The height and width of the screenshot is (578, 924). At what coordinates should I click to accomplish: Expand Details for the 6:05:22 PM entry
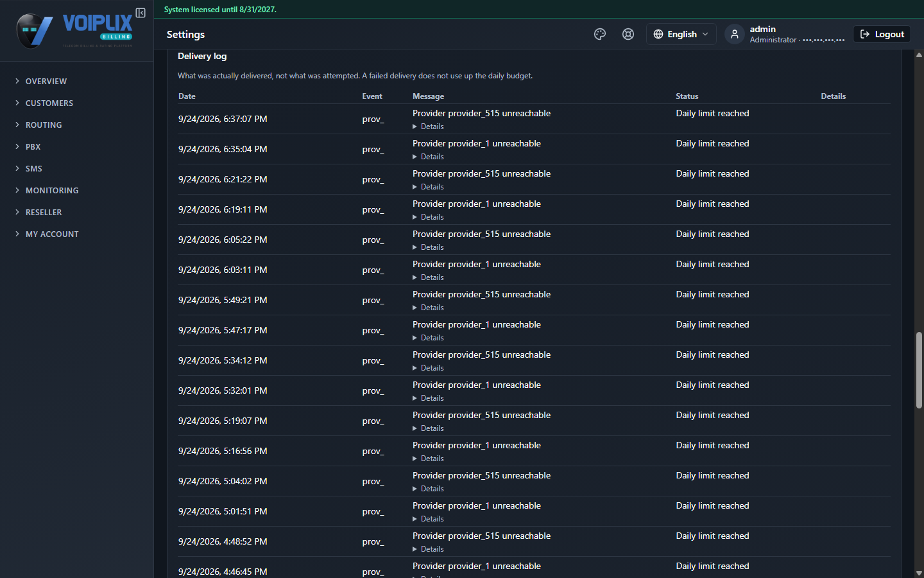point(428,247)
